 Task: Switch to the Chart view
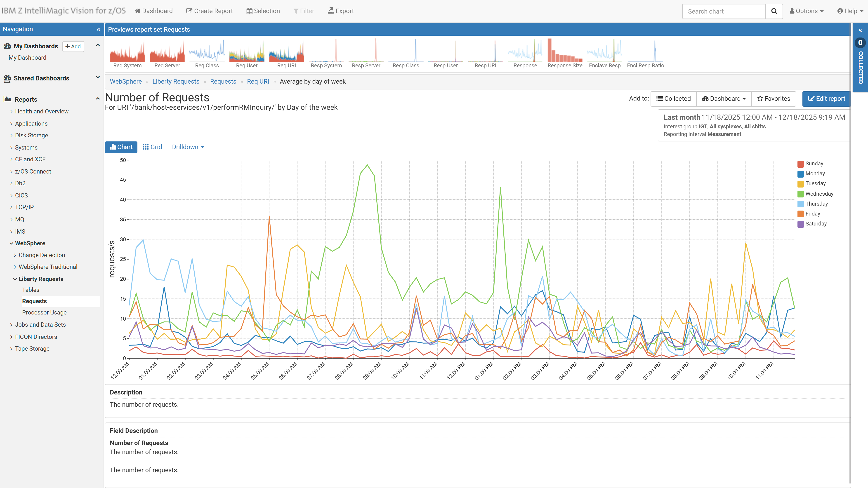click(x=121, y=147)
